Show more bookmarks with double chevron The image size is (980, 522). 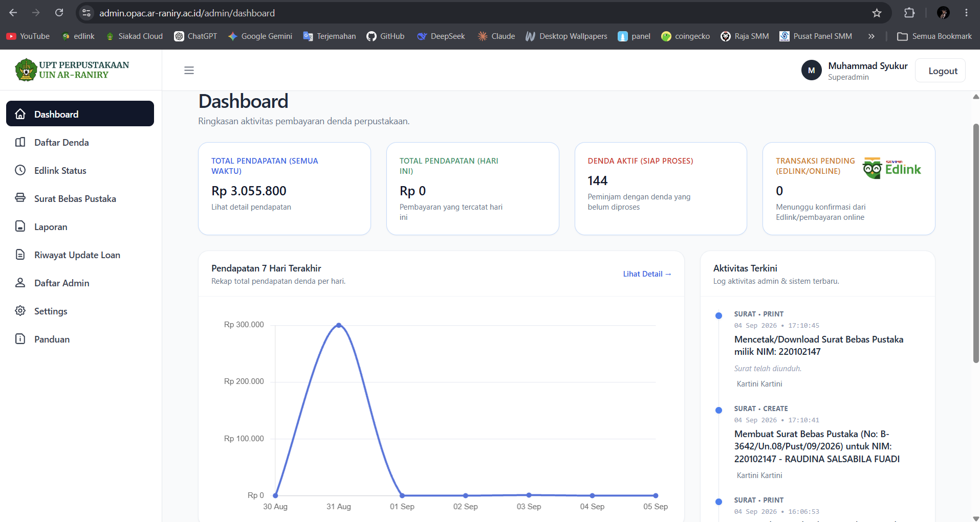click(871, 36)
